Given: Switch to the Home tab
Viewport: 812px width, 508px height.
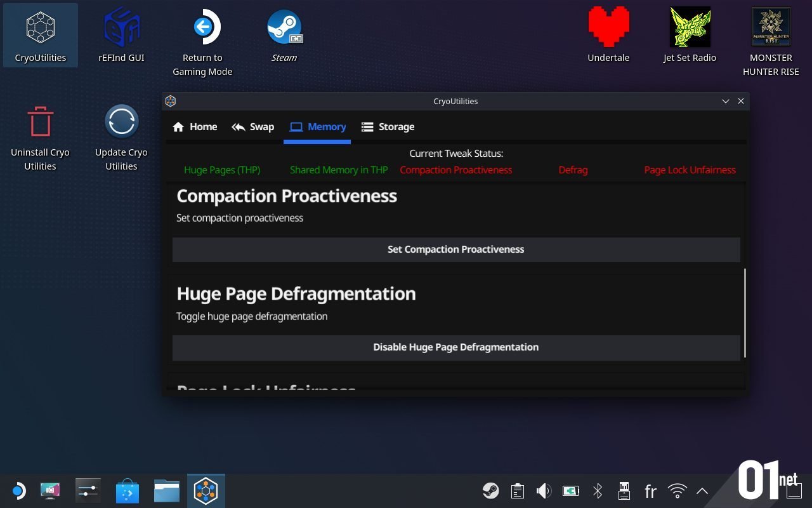Looking at the screenshot, I should (x=195, y=127).
